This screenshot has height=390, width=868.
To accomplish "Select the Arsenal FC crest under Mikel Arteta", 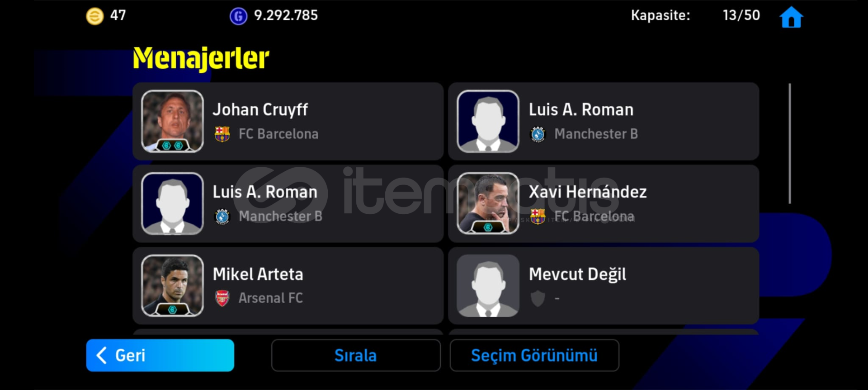I will 222,298.
